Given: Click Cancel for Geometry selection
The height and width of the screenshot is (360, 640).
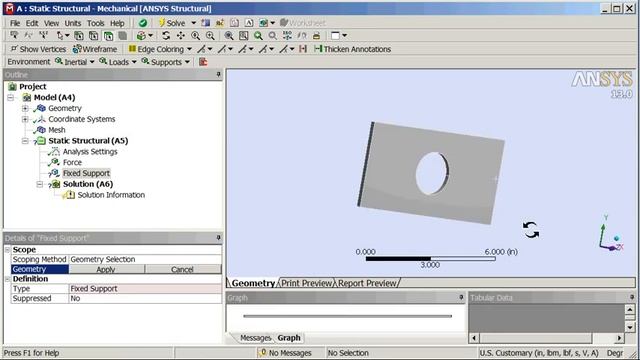Looking at the screenshot, I should tap(182, 269).
